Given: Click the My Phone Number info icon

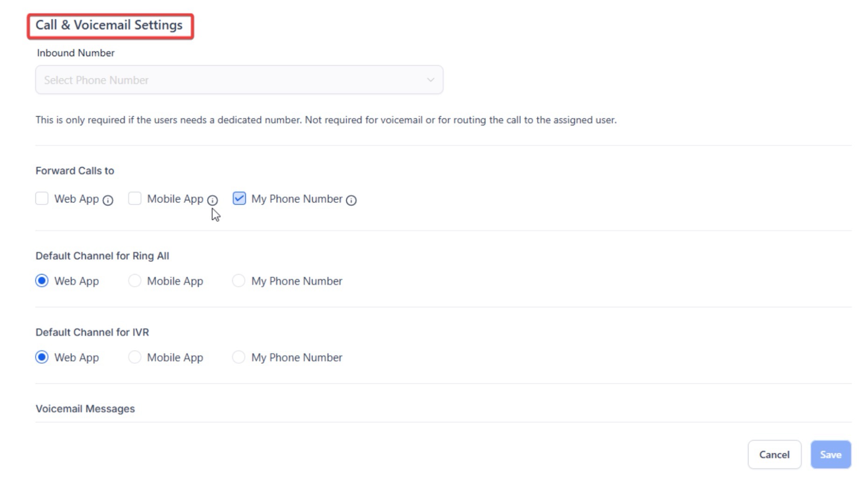Looking at the screenshot, I should click(x=351, y=200).
